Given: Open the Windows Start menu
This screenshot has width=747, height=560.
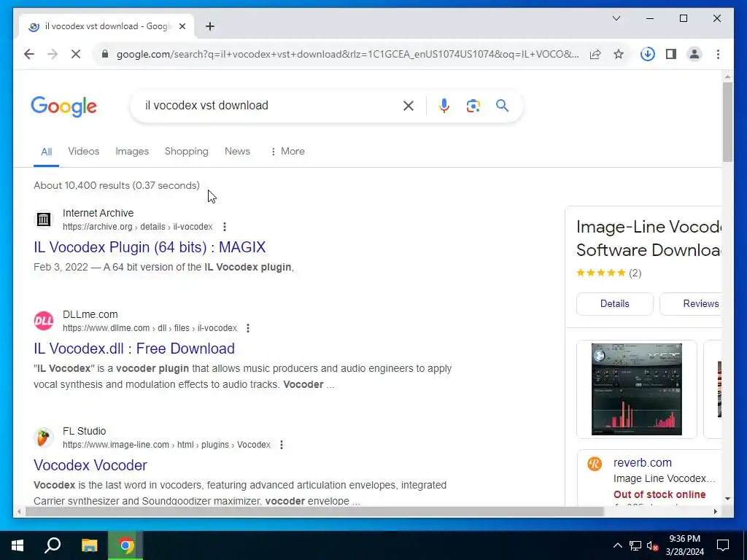Looking at the screenshot, I should 18,545.
